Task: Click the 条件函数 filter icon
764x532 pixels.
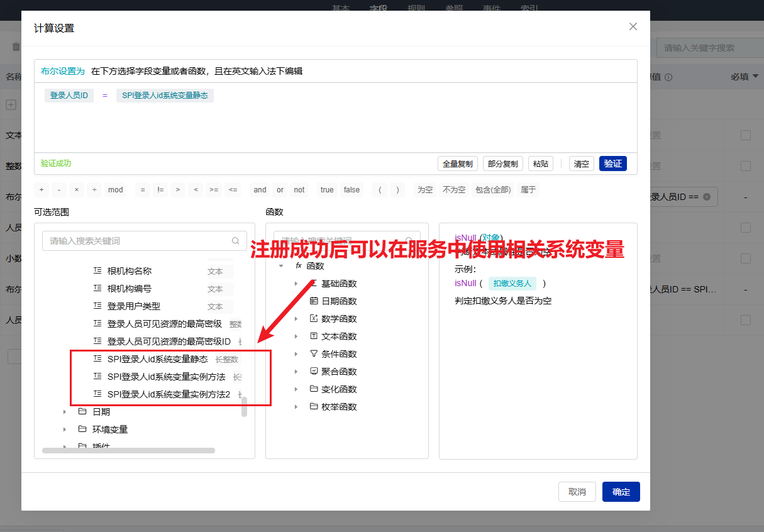Action: click(x=314, y=354)
